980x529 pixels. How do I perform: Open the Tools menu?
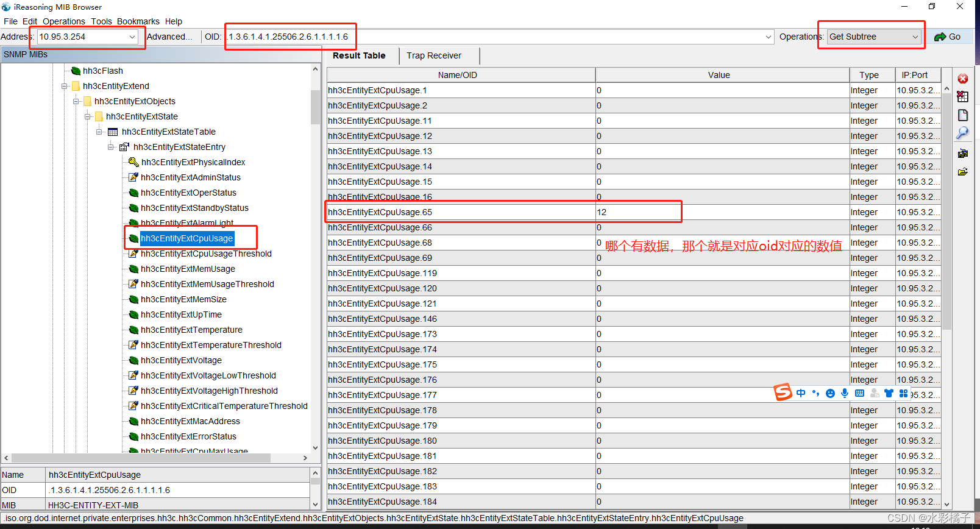coord(102,21)
